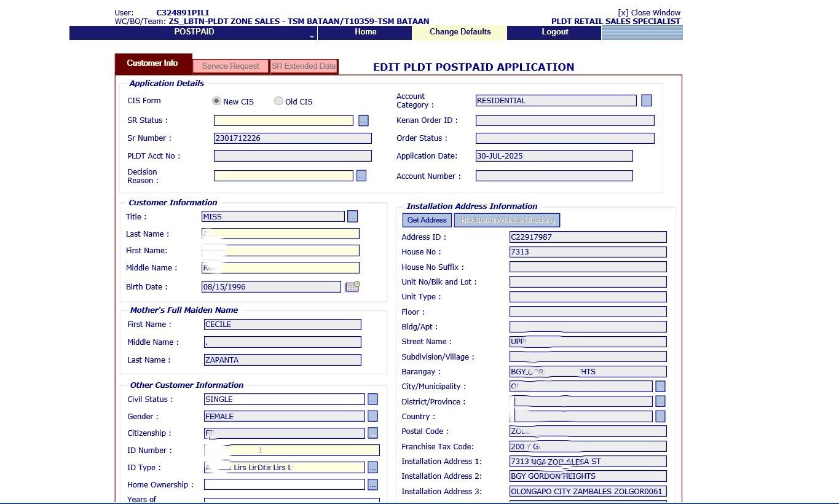Click the Address ID field
Viewport: 839px width, 504px height.
coord(588,237)
